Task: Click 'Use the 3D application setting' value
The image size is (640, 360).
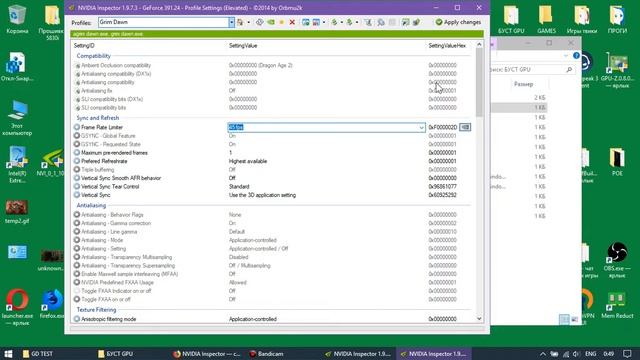Action: click(x=262, y=195)
